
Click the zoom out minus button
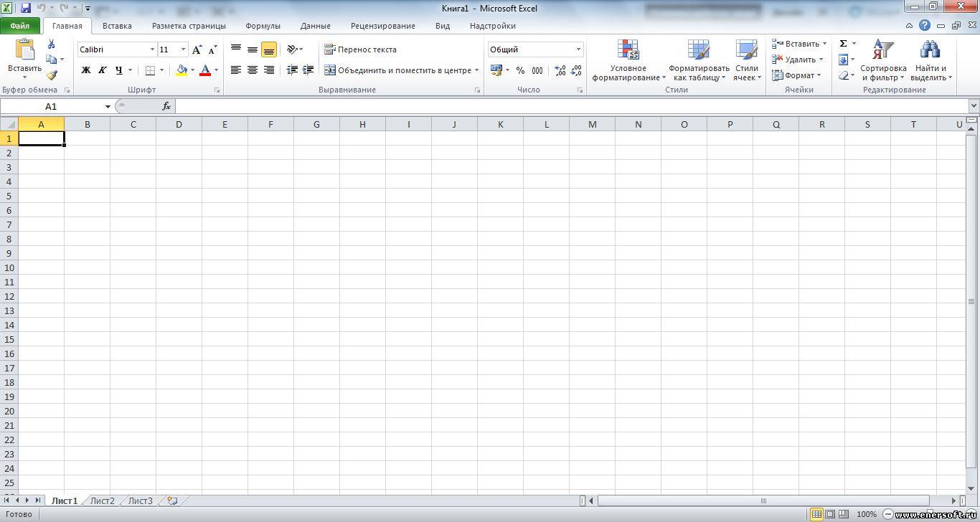pyautogui.click(x=888, y=514)
